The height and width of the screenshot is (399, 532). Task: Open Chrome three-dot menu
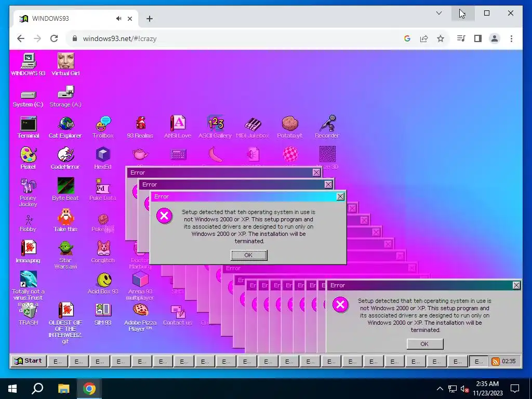click(x=511, y=38)
